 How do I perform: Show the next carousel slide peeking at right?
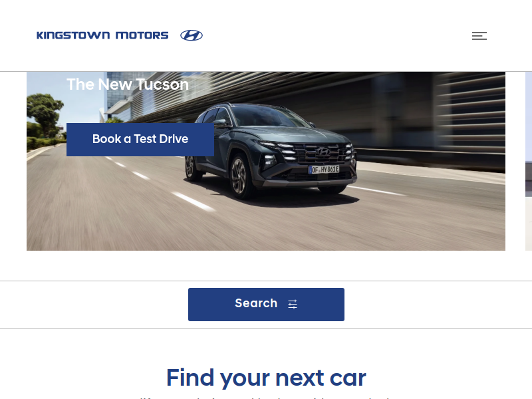point(528,161)
